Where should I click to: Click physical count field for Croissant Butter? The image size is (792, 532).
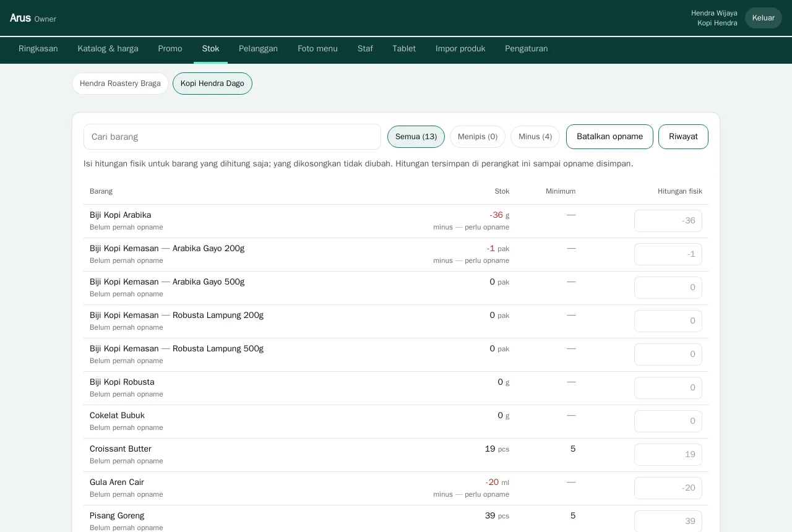coord(668,455)
